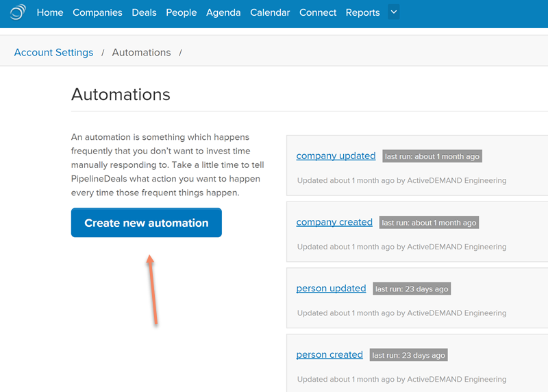Image resolution: width=548 pixels, height=392 pixels.
Task: Open the company updated automation
Action: [x=336, y=156]
